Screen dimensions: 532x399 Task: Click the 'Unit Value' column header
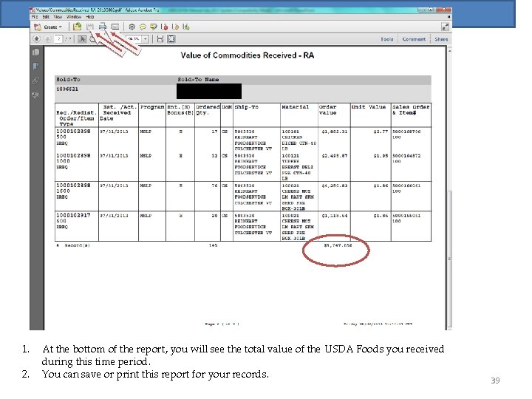369,107
